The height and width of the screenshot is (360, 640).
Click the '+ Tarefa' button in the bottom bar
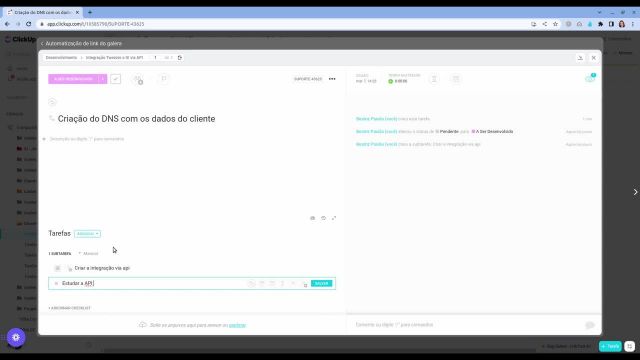tap(610, 346)
